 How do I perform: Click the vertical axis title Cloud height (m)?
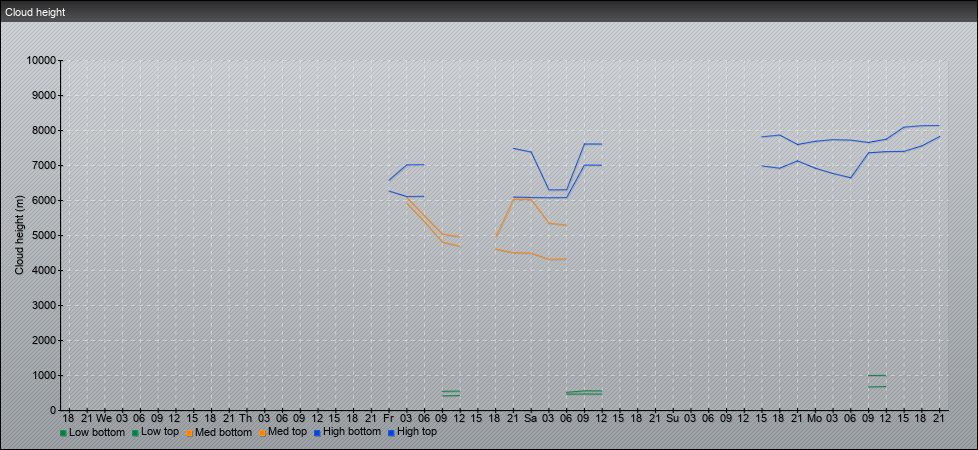pyautogui.click(x=19, y=235)
